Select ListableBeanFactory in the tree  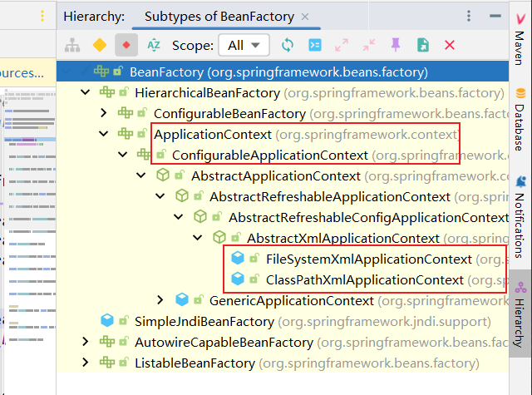click(195, 363)
